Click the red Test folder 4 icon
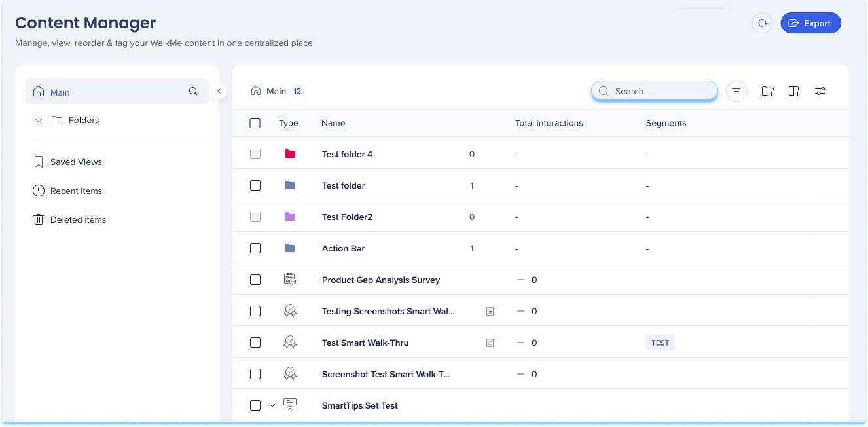Screen dimensions: 868x427 pos(290,154)
